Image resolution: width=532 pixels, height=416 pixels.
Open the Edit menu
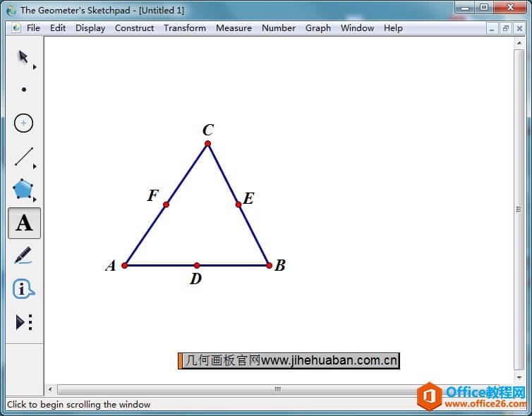tap(58, 27)
